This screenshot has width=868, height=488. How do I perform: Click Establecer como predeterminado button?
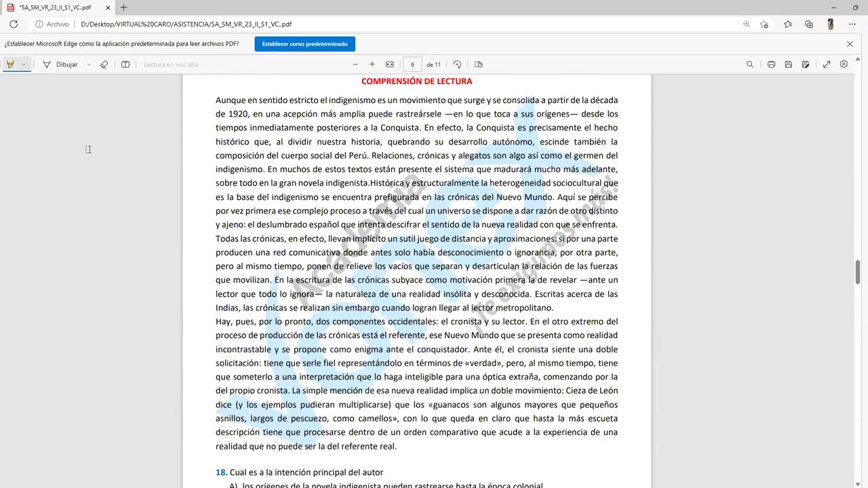click(x=304, y=44)
